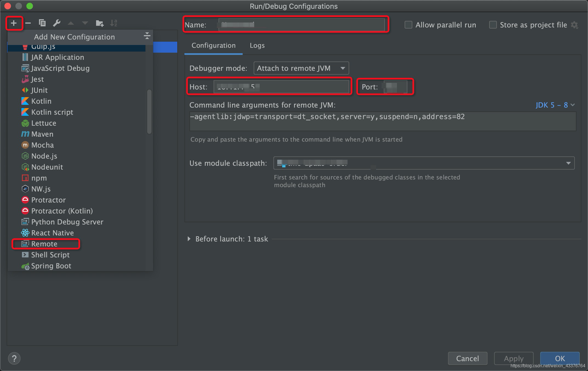The height and width of the screenshot is (371, 588).
Task: Enable Allow parallel run checkbox
Action: click(408, 25)
